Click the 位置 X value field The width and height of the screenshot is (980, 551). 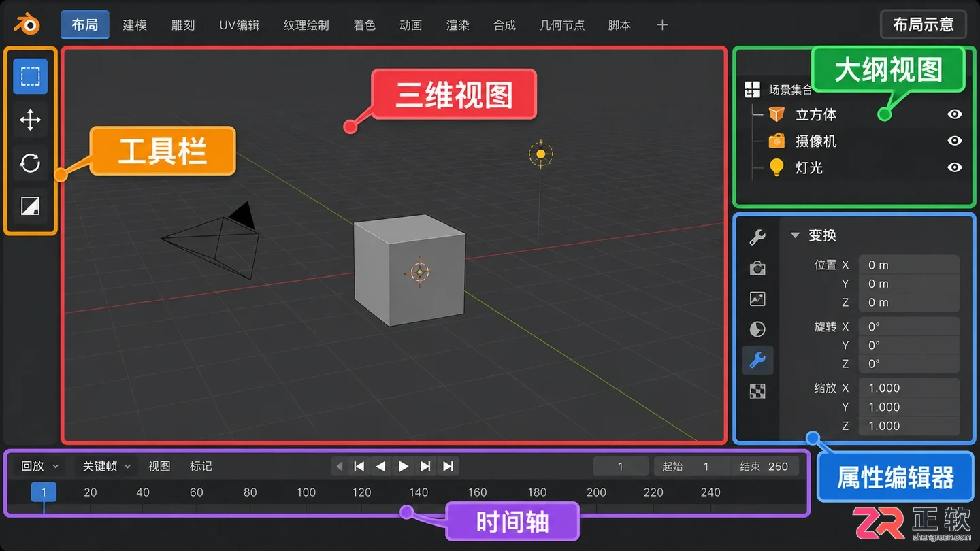click(x=909, y=265)
